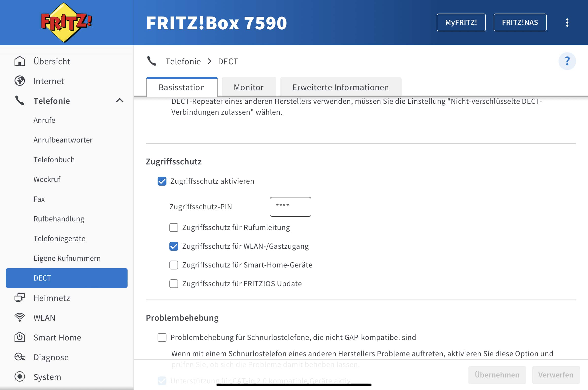
Task: Click the Verwerfen button
Action: [556, 375]
